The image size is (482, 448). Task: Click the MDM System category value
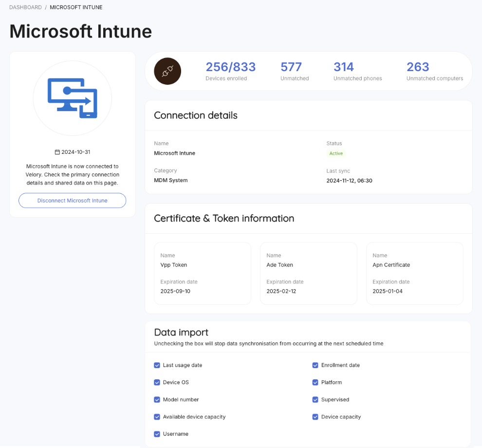[170, 180]
